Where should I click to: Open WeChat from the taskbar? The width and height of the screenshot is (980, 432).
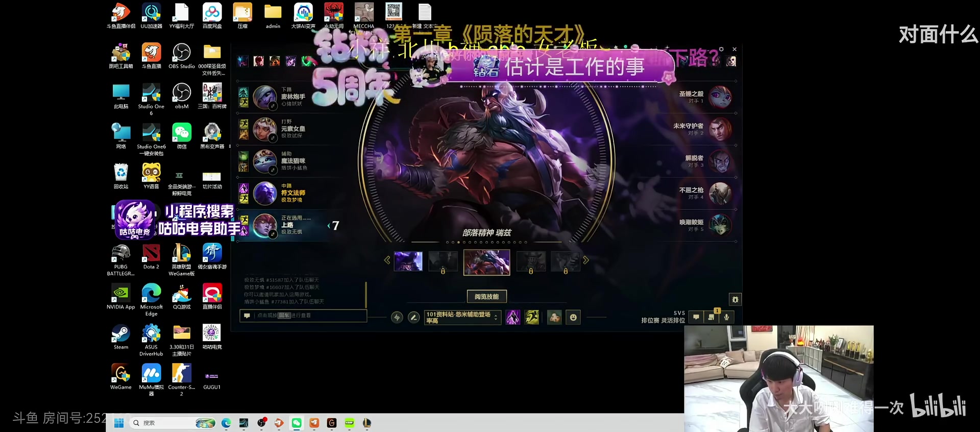click(x=297, y=423)
